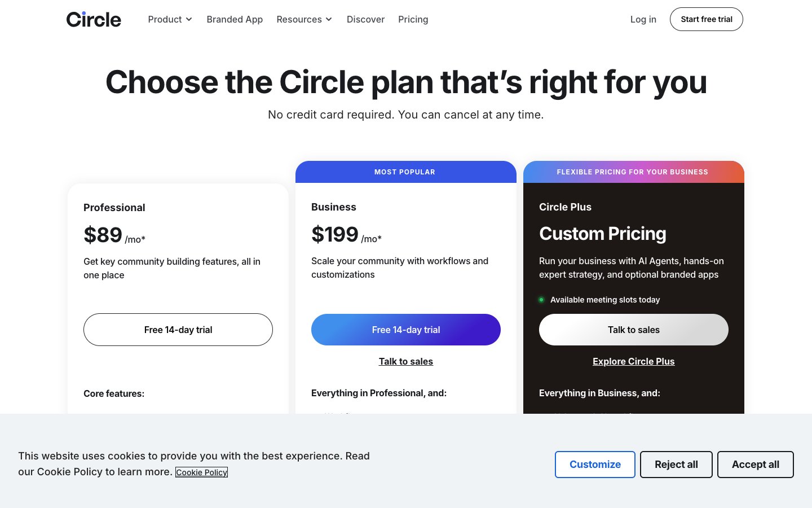
Task: Click the Circle logo
Action: (x=94, y=19)
